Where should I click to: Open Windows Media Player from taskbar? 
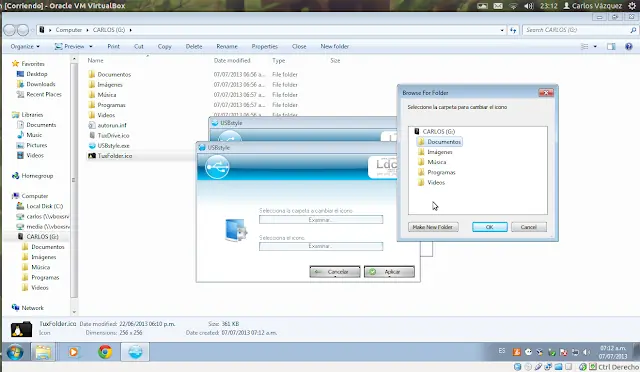[74, 352]
